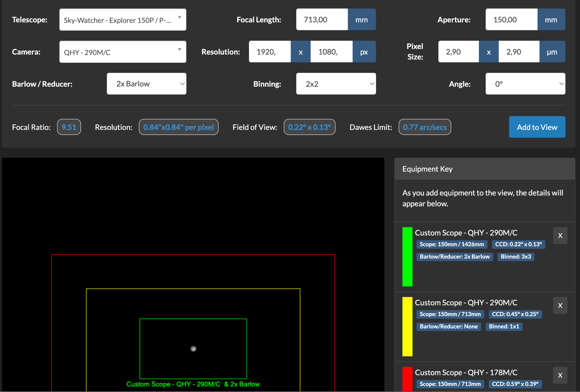Image resolution: width=580 pixels, height=392 pixels.
Task: Click the red color swatch in Equipment Key
Action: 407,379
